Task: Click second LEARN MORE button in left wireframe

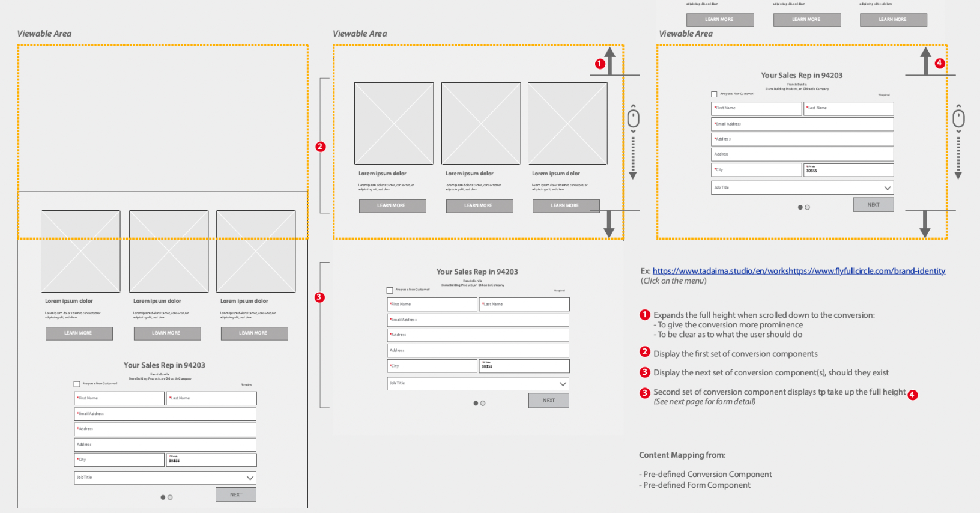Action: point(167,333)
